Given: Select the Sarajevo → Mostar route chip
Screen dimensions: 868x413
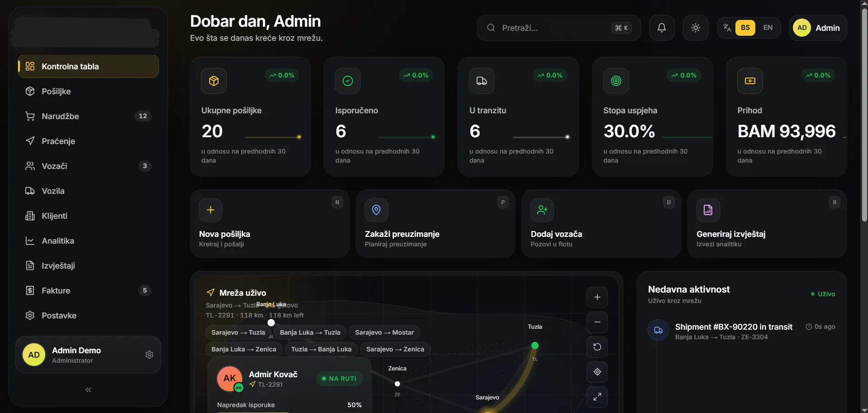Looking at the screenshot, I should (384, 332).
